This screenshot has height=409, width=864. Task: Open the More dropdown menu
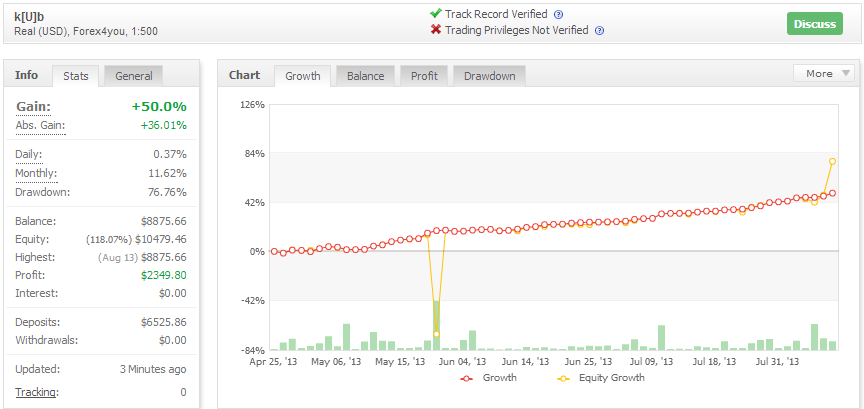coord(823,73)
